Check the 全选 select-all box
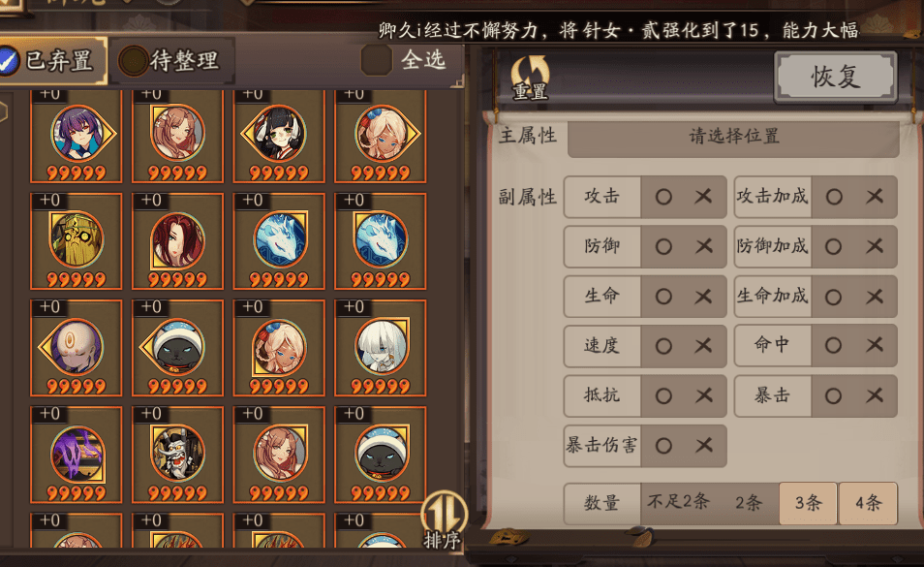Image resolution: width=924 pixels, height=567 pixels. 376,60
